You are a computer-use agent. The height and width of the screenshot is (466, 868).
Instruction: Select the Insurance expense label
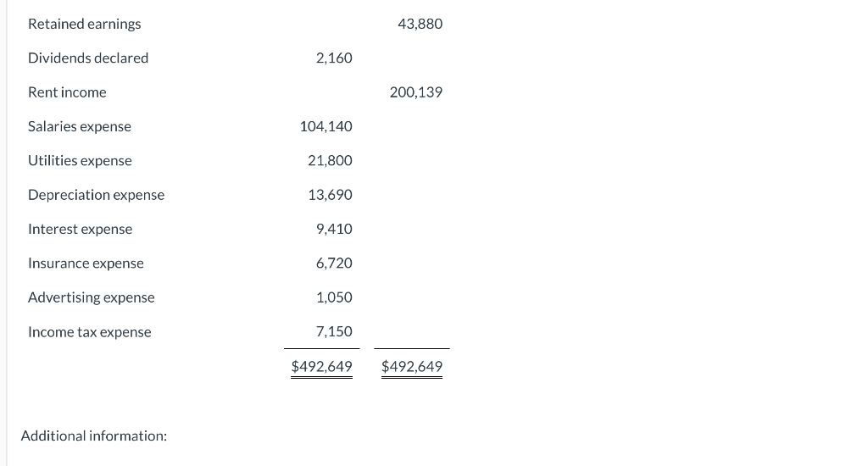click(86, 264)
